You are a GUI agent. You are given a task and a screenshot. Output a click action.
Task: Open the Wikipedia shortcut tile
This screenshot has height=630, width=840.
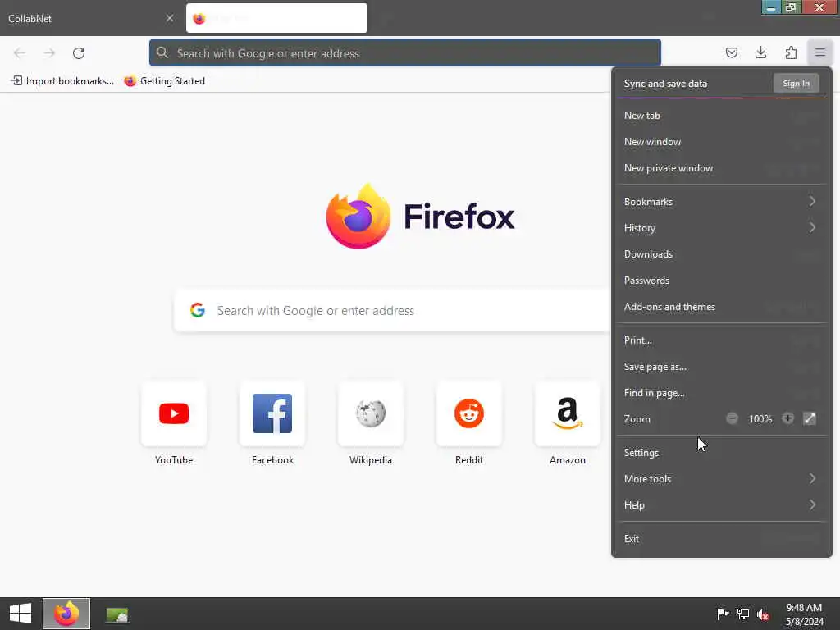tap(371, 424)
